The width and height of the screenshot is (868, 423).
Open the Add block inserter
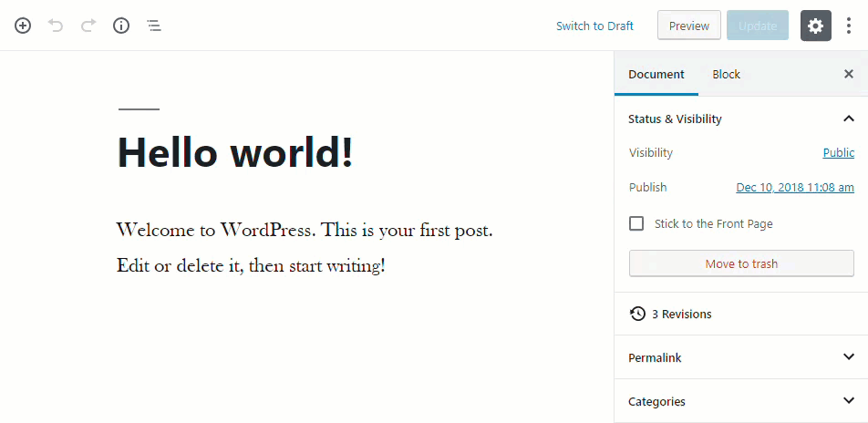coord(23,26)
